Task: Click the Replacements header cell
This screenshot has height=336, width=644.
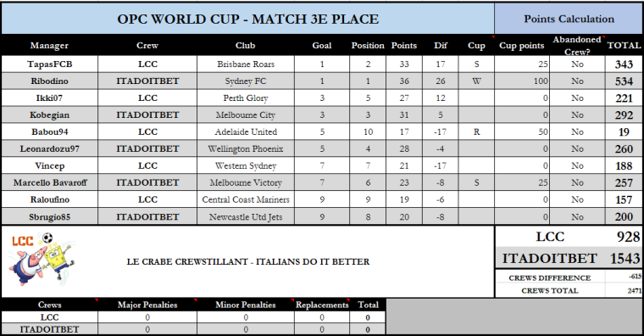Action: click(x=322, y=305)
